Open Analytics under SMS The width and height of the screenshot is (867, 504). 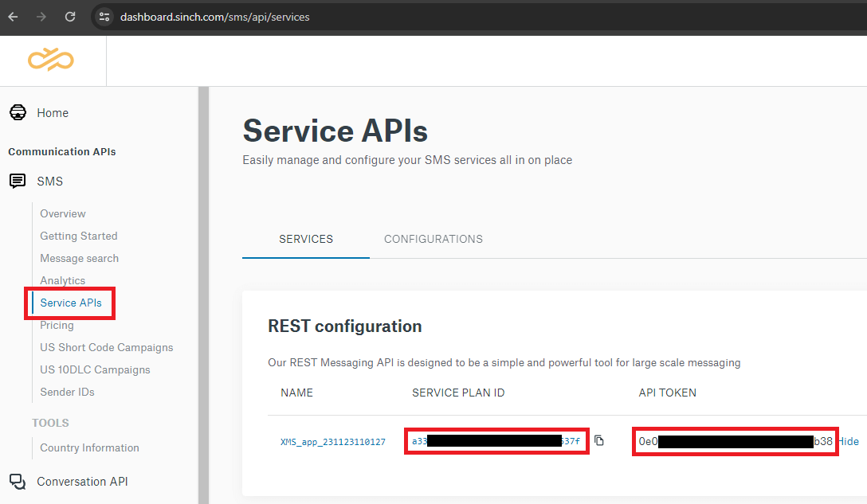point(62,281)
